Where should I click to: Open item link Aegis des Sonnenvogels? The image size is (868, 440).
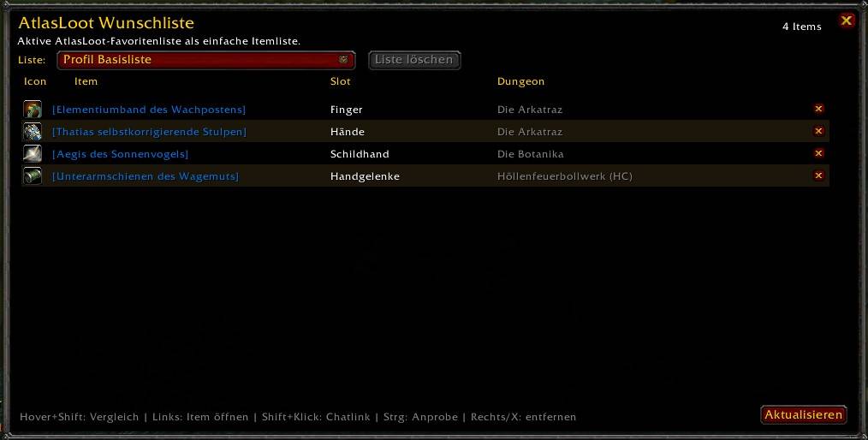click(120, 154)
